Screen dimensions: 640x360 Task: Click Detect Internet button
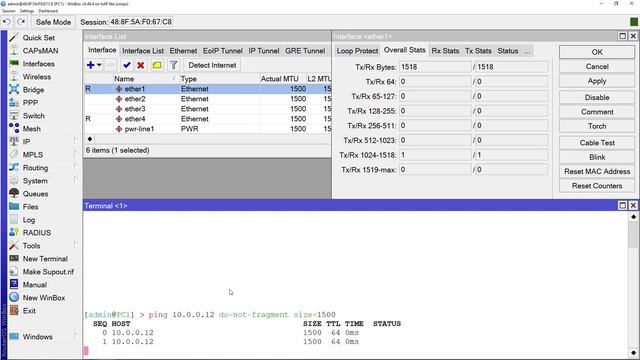coord(212,65)
